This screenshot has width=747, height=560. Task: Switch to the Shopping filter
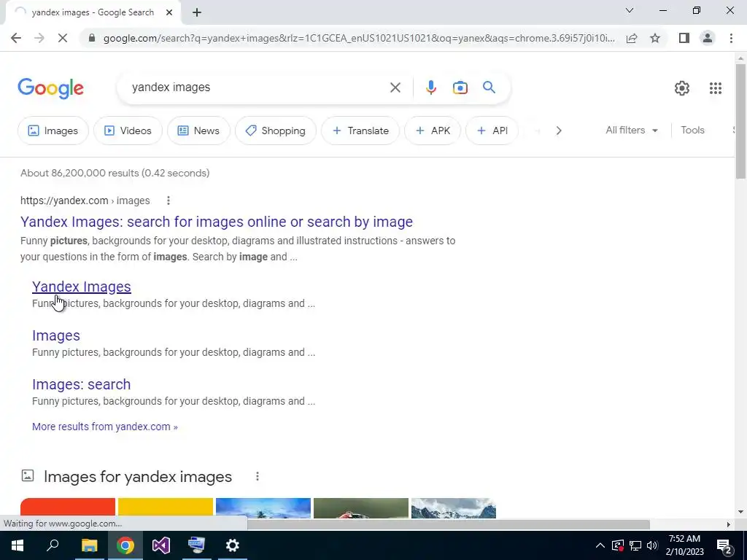[275, 131]
